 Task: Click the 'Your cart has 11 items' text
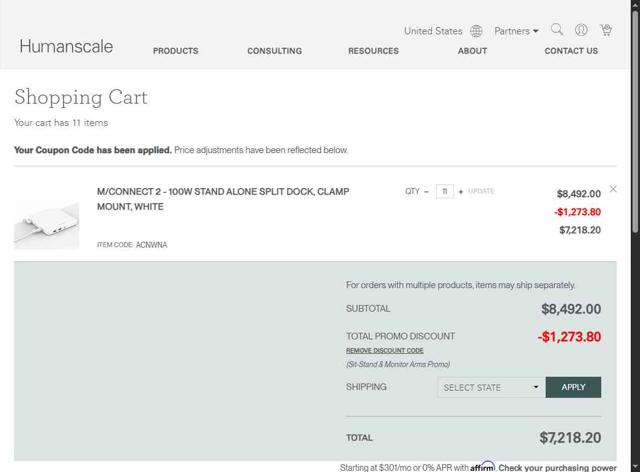(61, 123)
